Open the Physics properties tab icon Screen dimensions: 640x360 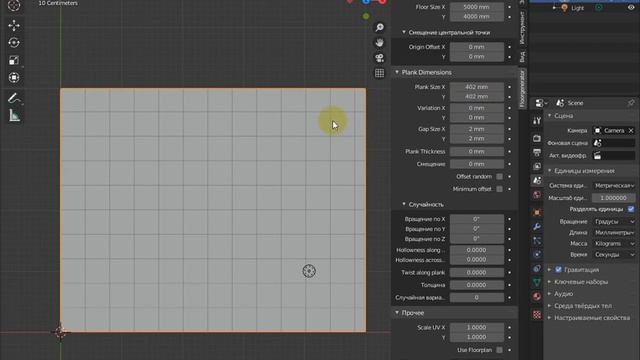click(537, 254)
